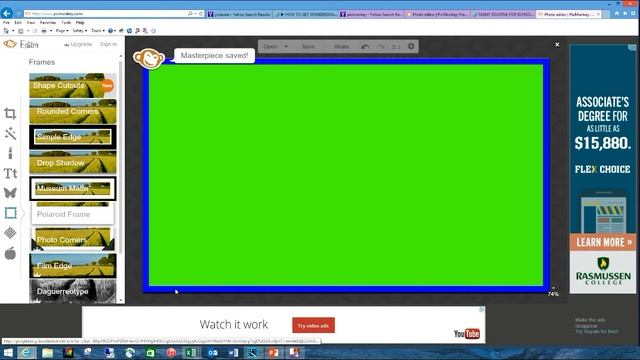640x360 pixels.
Task: Open the Edit menu
Action: (x=18, y=23)
